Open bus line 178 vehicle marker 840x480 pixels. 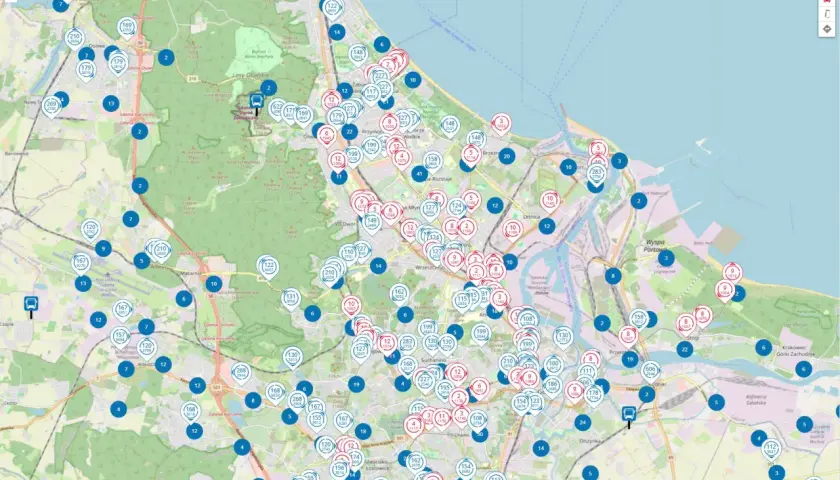pos(593,394)
